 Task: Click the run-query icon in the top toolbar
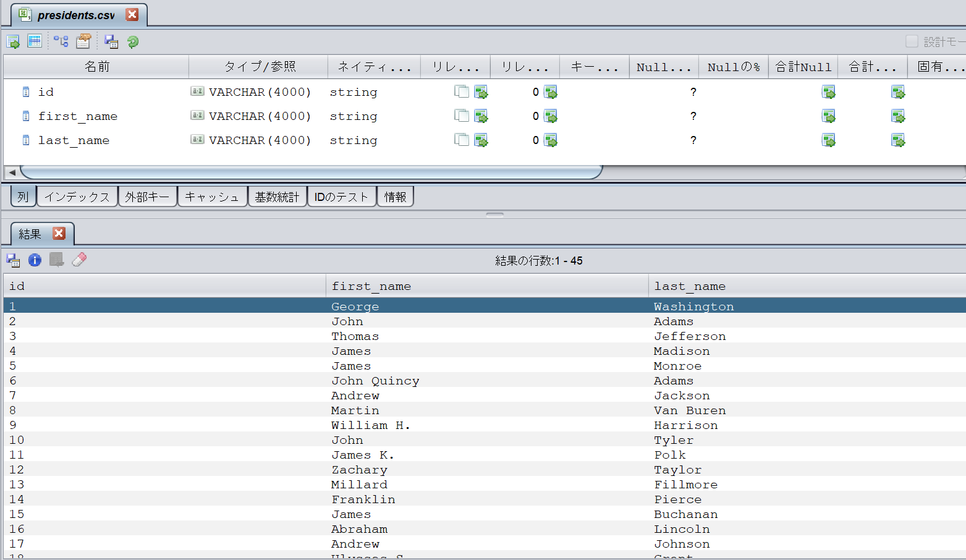click(x=13, y=41)
